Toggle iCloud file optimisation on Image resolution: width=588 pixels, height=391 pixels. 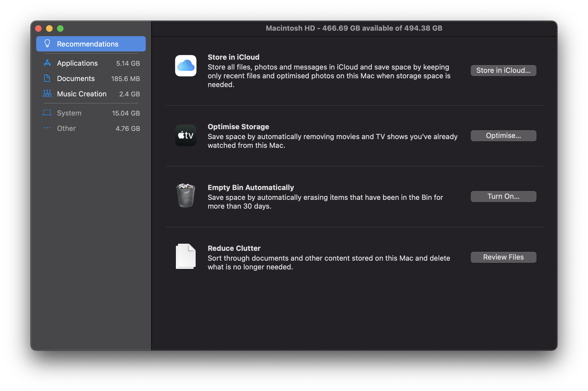tap(503, 70)
